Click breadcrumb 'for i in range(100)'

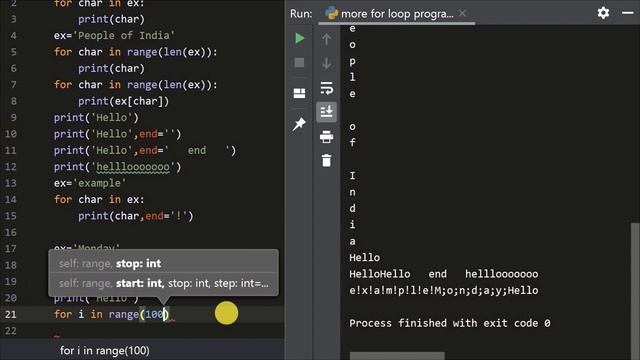(104, 351)
